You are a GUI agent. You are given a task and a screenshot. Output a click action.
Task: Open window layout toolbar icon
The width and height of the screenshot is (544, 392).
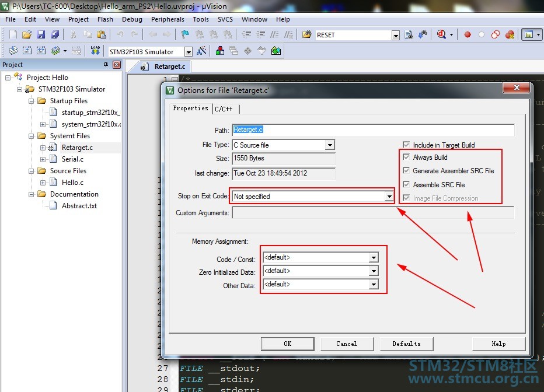tap(529, 34)
